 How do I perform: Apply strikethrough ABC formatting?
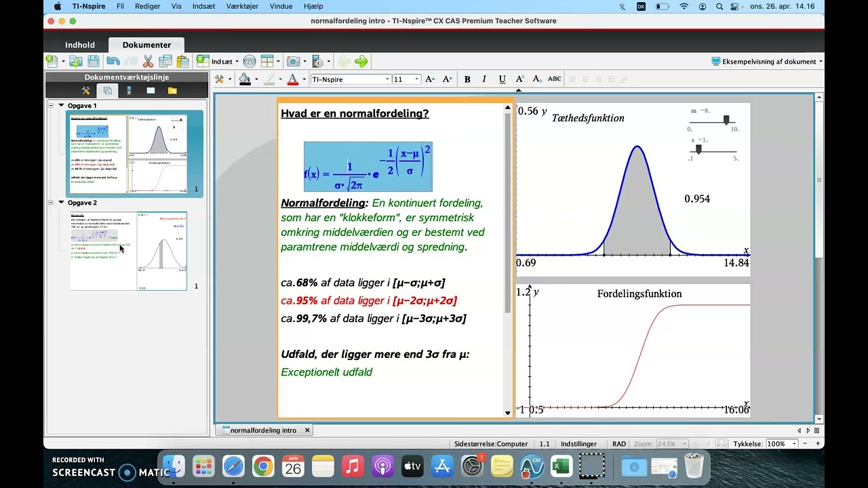coord(555,79)
